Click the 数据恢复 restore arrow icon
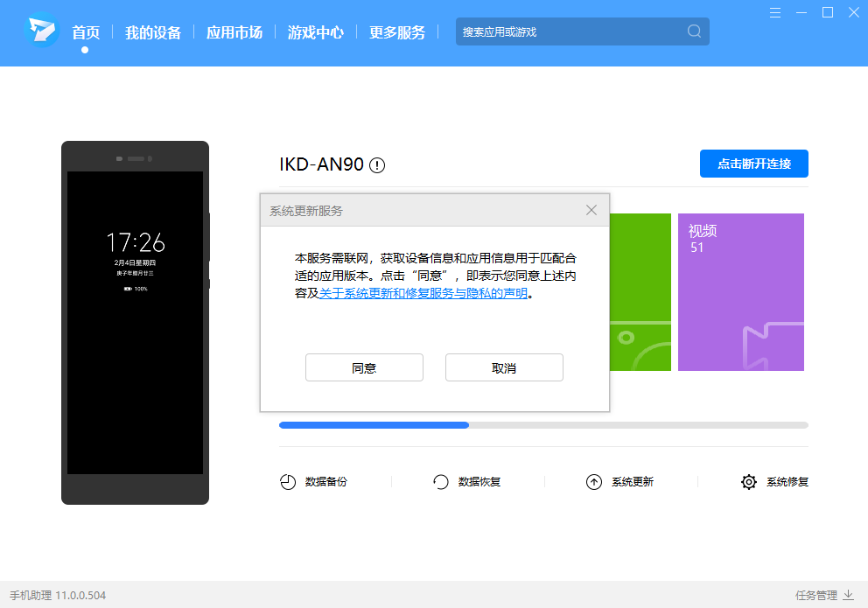The width and height of the screenshot is (868, 608). (441, 482)
